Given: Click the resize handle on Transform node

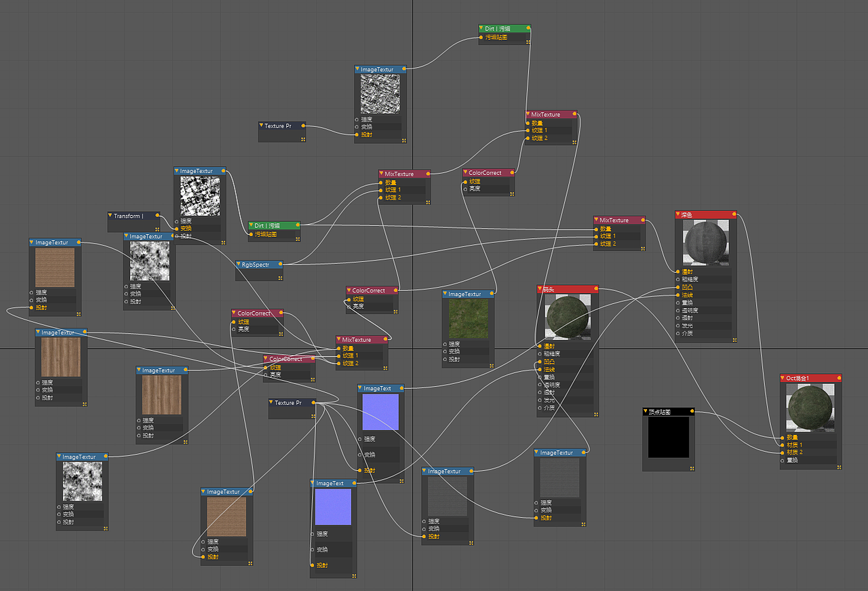Looking at the screenshot, I should [x=157, y=229].
